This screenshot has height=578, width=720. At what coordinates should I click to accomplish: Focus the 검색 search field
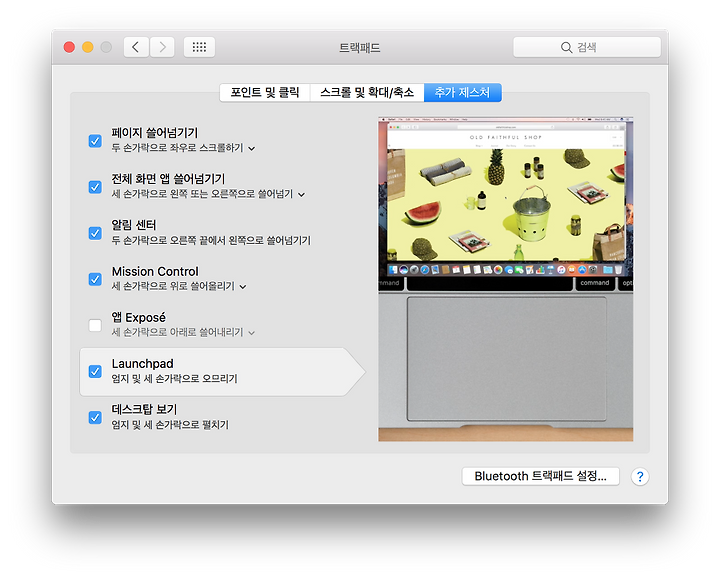pos(587,47)
